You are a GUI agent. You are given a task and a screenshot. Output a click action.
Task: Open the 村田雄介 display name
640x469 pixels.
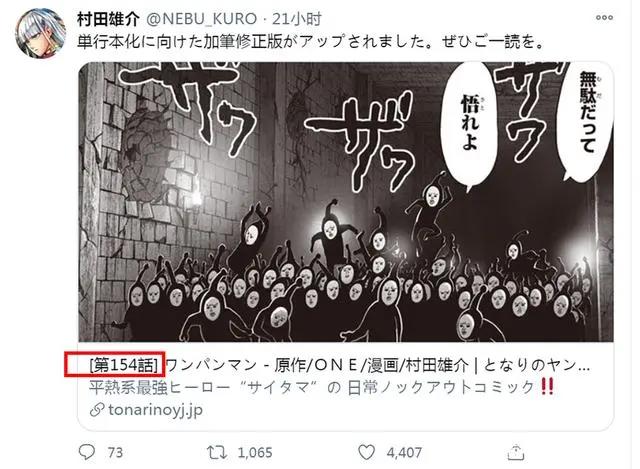(x=108, y=19)
